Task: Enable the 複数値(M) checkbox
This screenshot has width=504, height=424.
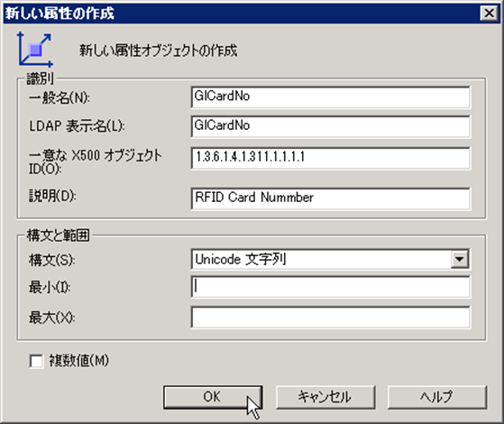Action: tap(36, 361)
